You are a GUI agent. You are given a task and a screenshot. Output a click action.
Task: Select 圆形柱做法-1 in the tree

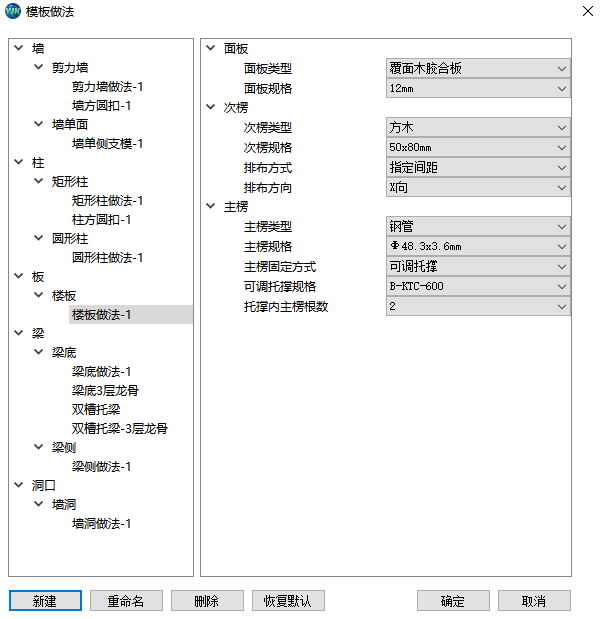click(107, 257)
